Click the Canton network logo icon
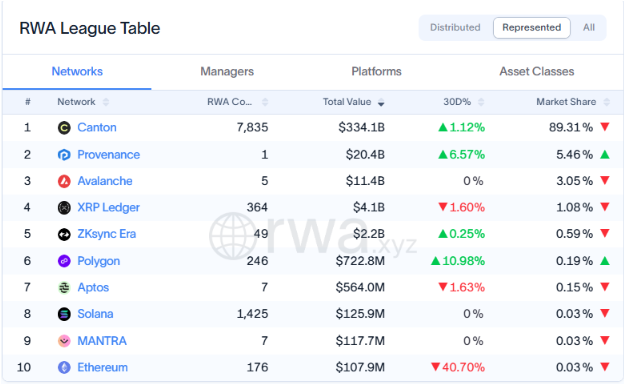625x385 pixels. click(64, 128)
